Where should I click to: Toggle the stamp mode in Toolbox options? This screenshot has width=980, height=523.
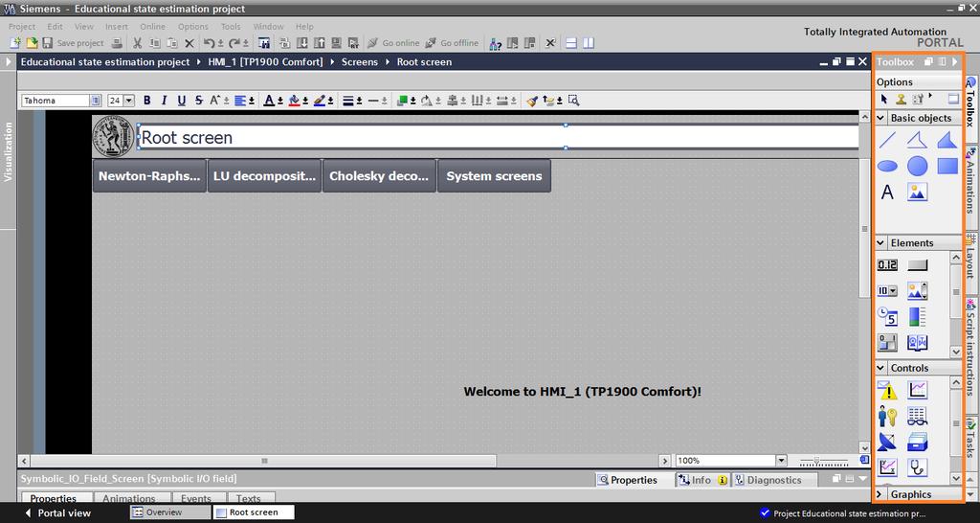(x=901, y=99)
